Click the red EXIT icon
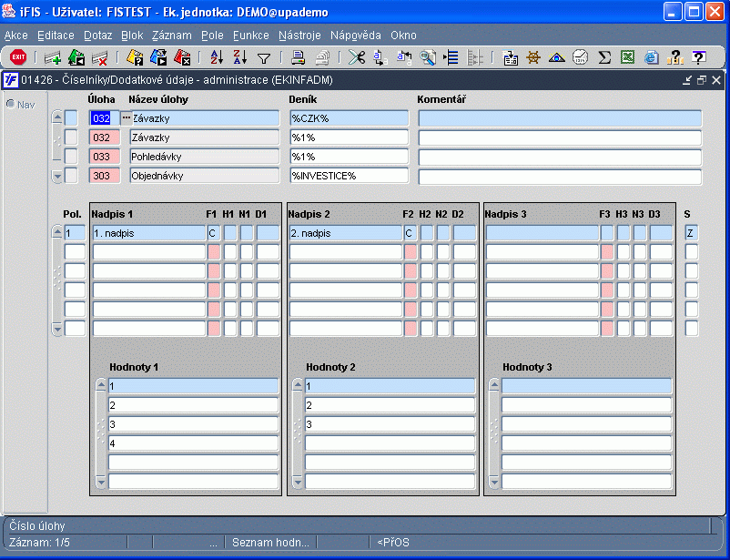 18,57
